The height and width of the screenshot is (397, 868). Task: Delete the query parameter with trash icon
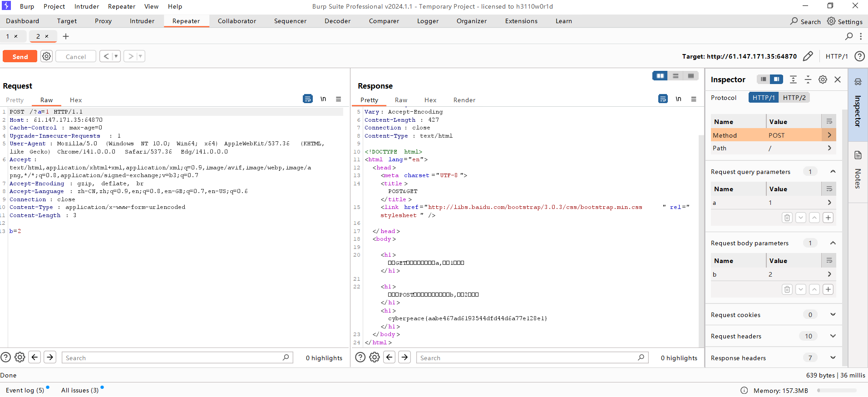(x=787, y=218)
